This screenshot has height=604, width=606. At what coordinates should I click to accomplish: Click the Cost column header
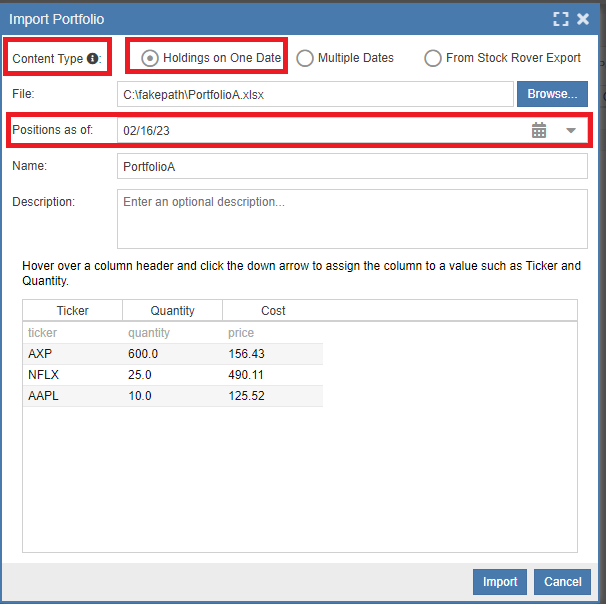click(x=273, y=311)
